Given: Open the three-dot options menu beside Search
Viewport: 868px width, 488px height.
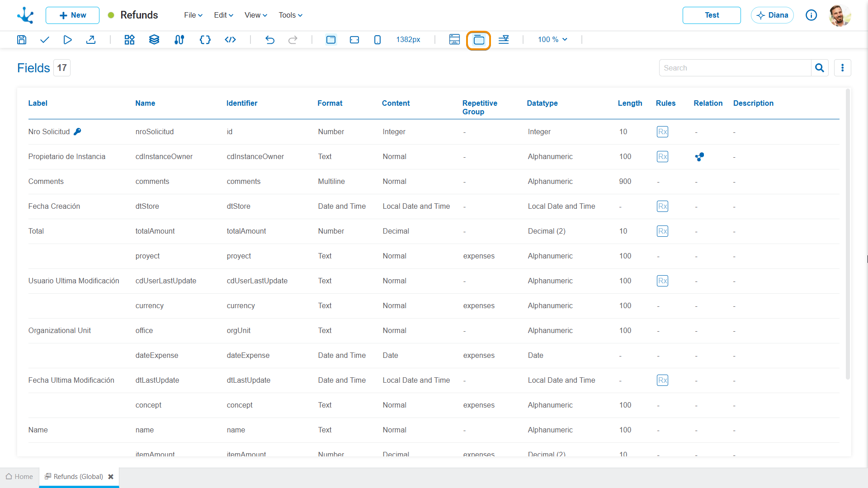Looking at the screenshot, I should point(842,68).
